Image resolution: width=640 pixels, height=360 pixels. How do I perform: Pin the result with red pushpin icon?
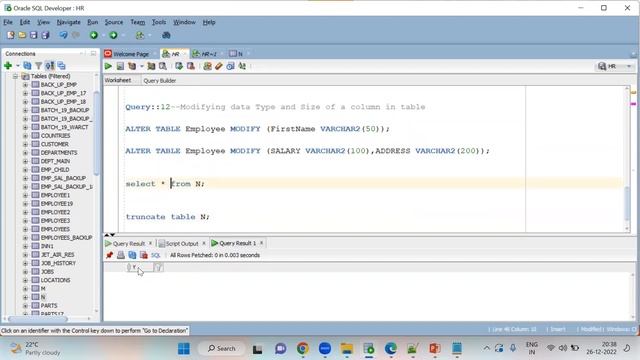click(109, 255)
